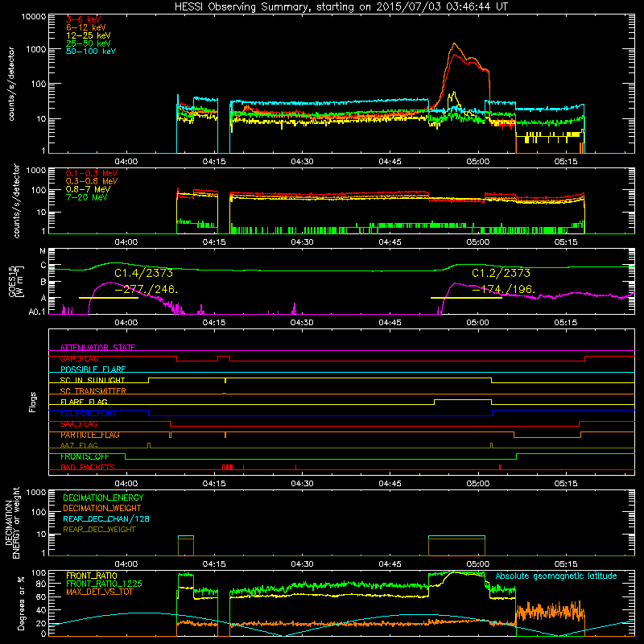644x644 pixels.
Task: Click the 0.8-7 MeV legend label
Action: click(x=88, y=189)
